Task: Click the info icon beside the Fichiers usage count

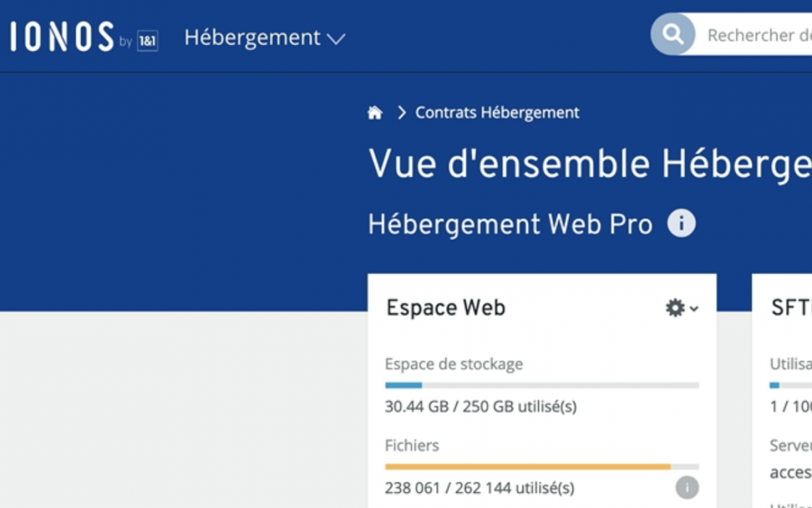Action: click(686, 487)
